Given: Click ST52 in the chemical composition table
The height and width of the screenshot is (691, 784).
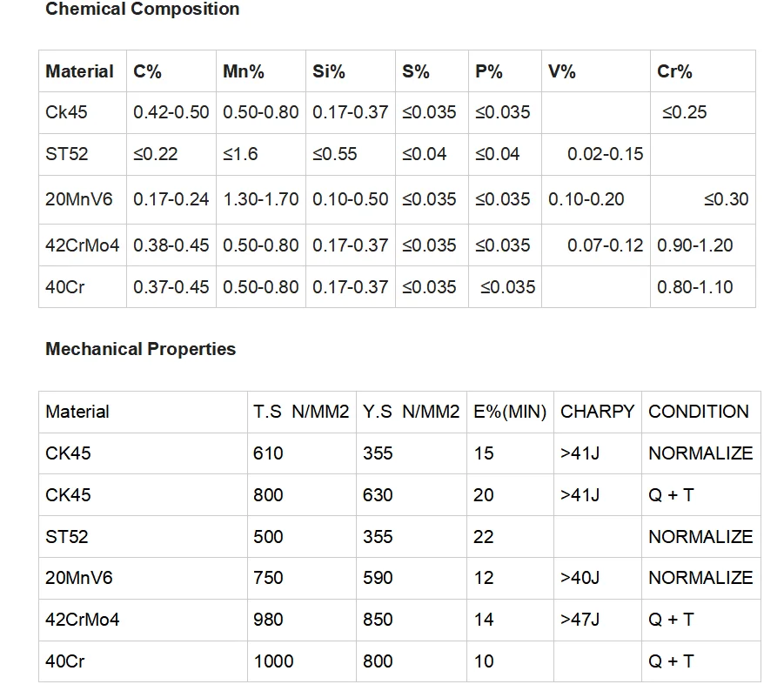Looking at the screenshot, I should (x=66, y=154).
